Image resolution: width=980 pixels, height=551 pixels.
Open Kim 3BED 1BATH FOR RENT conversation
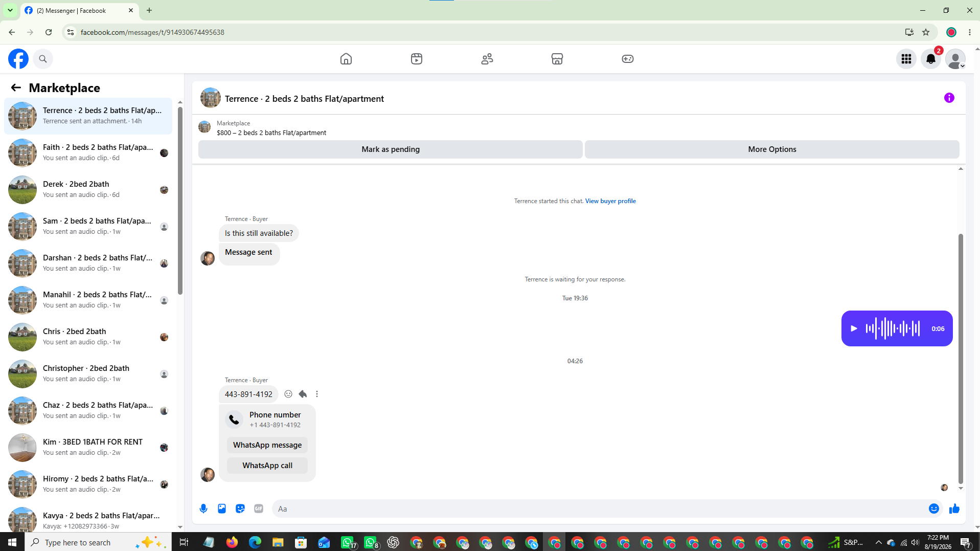coord(88,448)
